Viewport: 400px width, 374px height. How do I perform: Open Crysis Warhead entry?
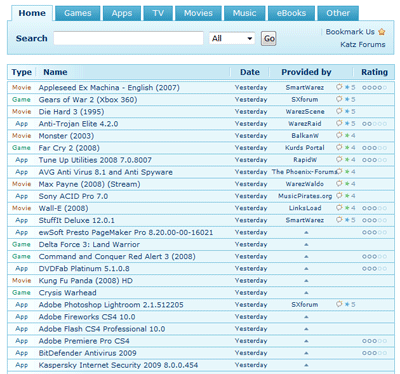pyautogui.click(x=68, y=293)
